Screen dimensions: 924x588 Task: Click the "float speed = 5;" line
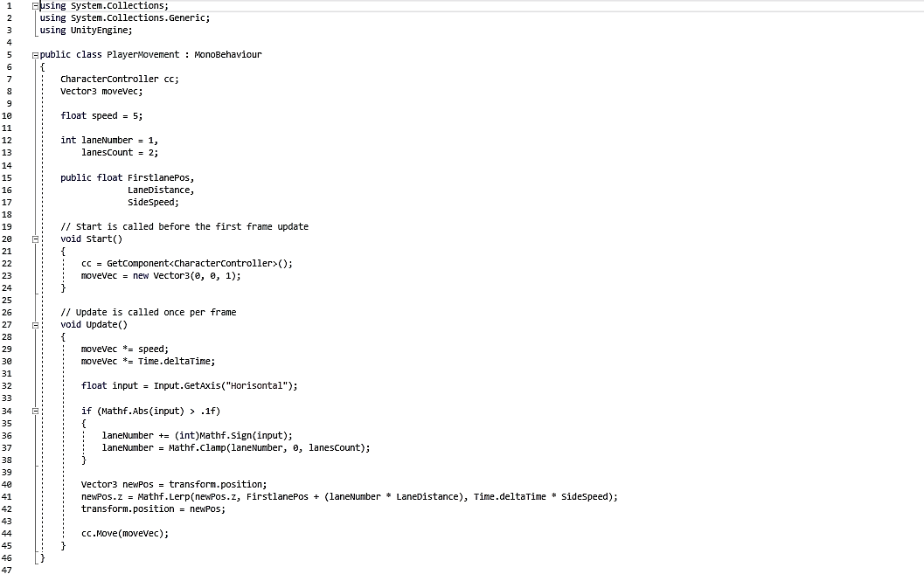pos(101,115)
